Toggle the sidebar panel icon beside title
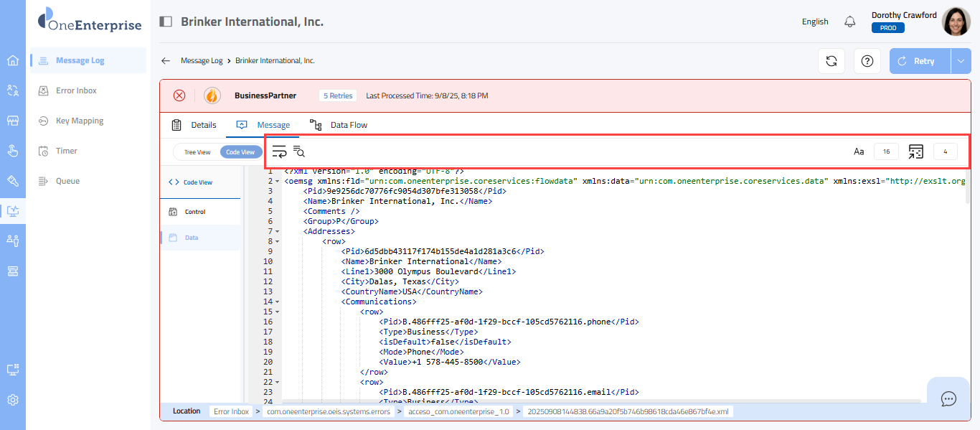Viewport: 980px width, 430px height. (x=166, y=22)
